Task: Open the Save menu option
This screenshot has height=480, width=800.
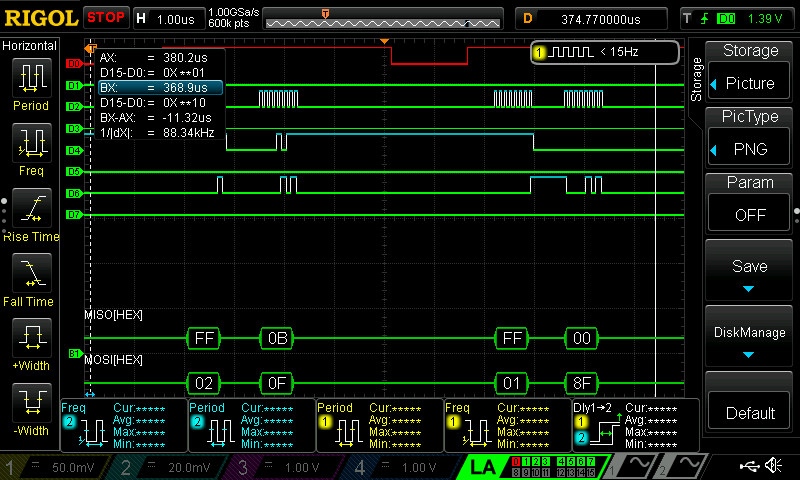Action: click(750, 274)
